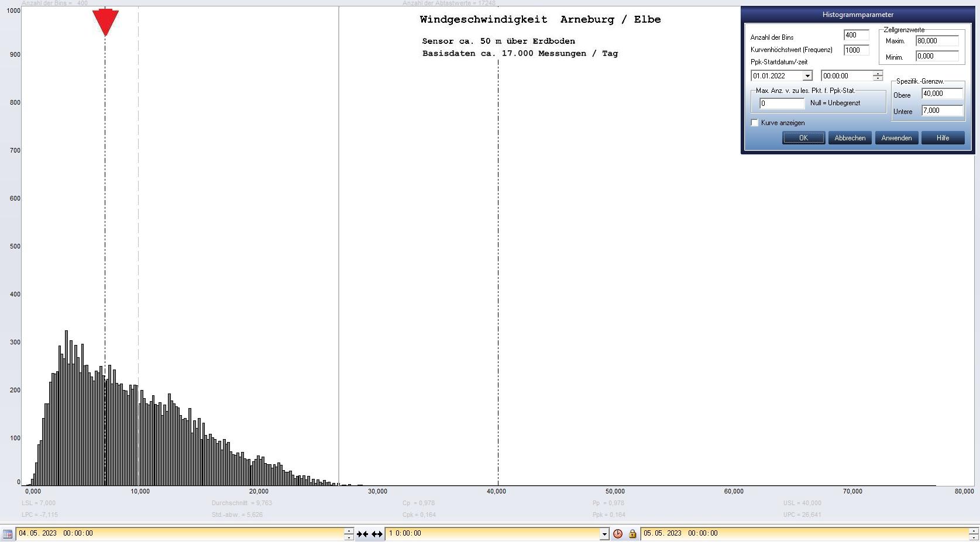
Task: Click the Maxim. cell limit field
Action: point(937,41)
